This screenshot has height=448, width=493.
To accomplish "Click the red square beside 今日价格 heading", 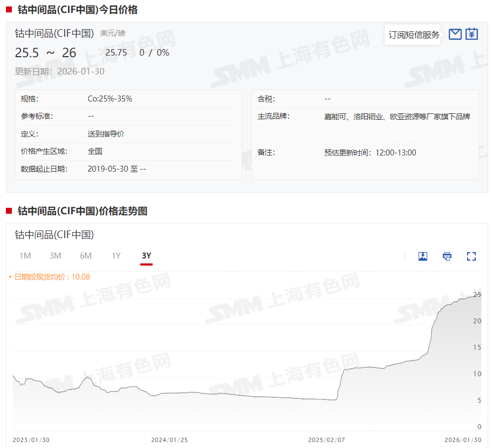I will coord(9,9).
